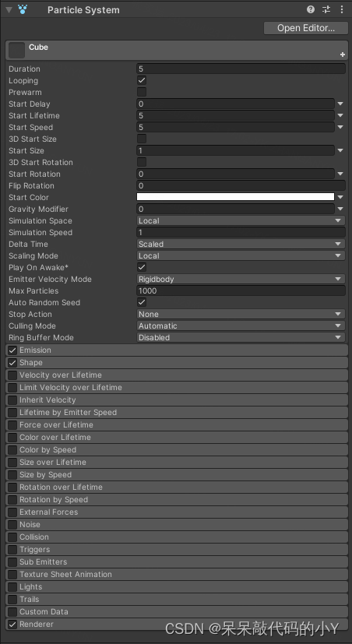
Task: Toggle the Play On Awake checkbox
Action: point(142,267)
